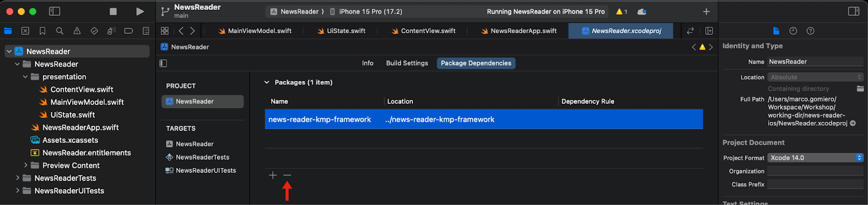Viewport: 868px width, 205px height.
Task: Select the NewsReaderTests target
Action: [x=202, y=157]
